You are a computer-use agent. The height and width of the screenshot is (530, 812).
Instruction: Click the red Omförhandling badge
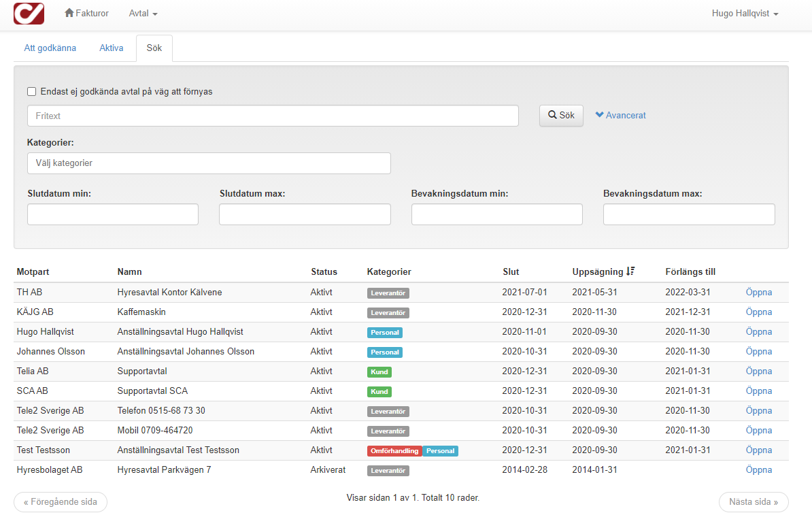[394, 450]
